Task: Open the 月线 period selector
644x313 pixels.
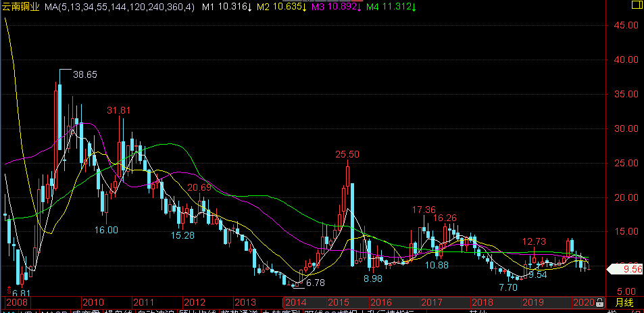Action: 624,303
